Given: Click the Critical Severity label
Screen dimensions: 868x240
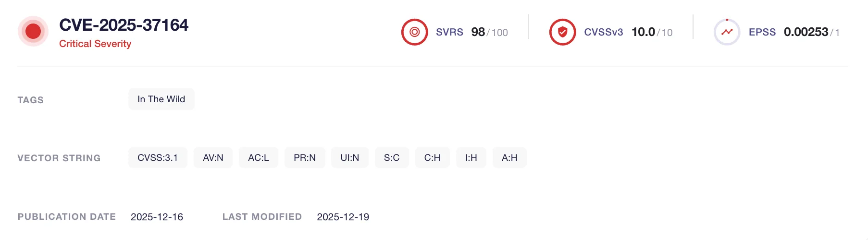Looking at the screenshot, I should [x=95, y=44].
